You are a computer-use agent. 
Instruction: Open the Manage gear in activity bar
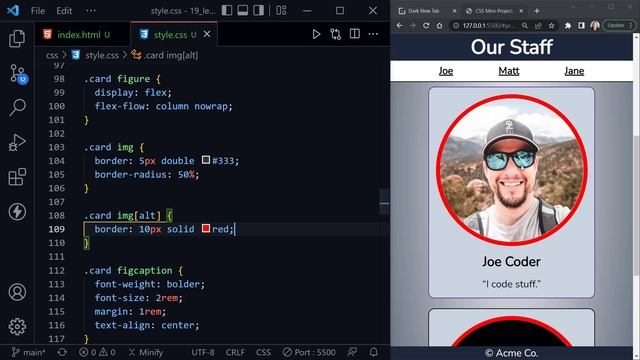click(x=17, y=327)
